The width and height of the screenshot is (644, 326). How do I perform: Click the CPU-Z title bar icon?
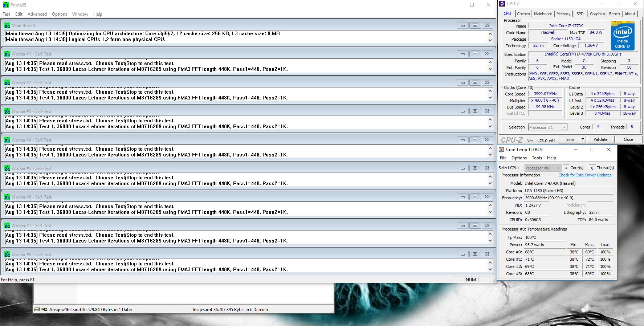[502, 4]
